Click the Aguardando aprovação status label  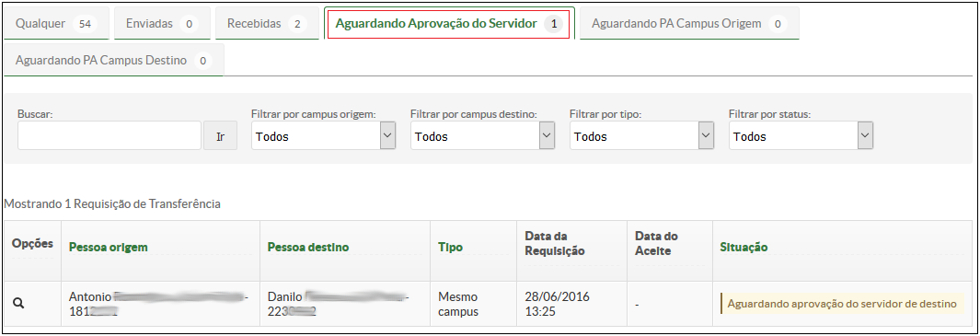pos(842,304)
